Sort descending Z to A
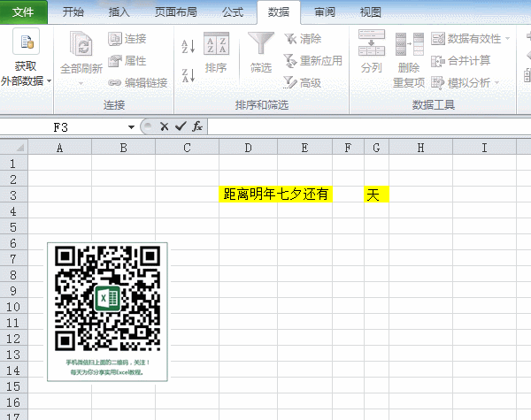Screen dimensions: 531x420 click(189, 75)
